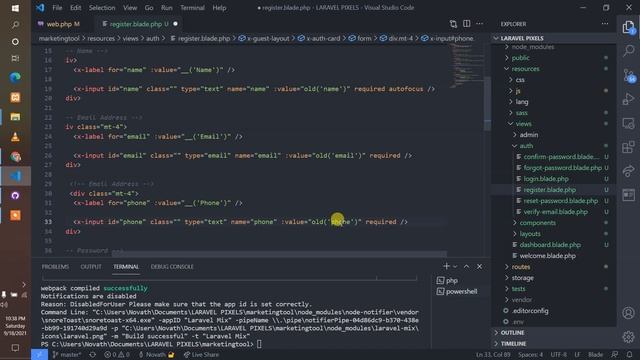Open the Edit menu

coord(76,8)
